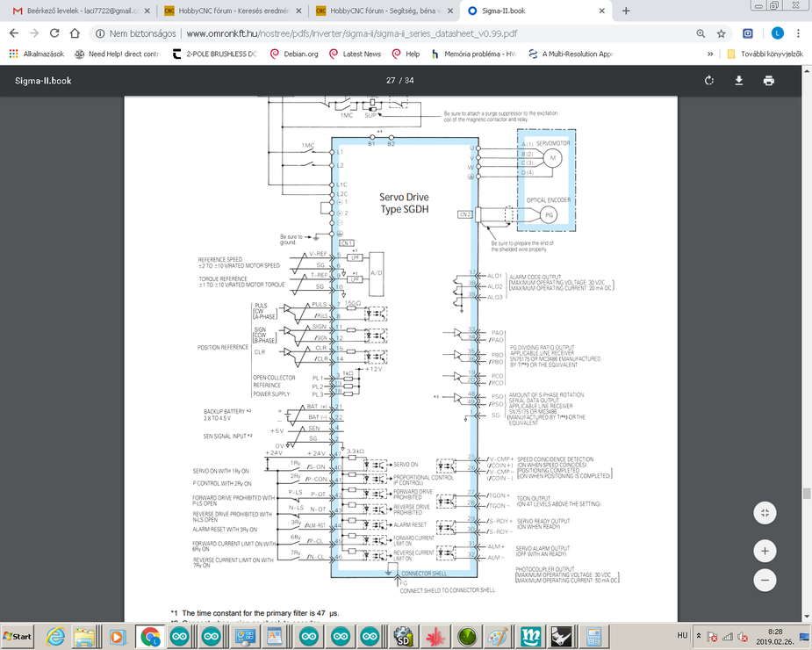Click the fit to page button
Image resolution: width=812 pixels, height=650 pixels.
pyautogui.click(x=765, y=513)
